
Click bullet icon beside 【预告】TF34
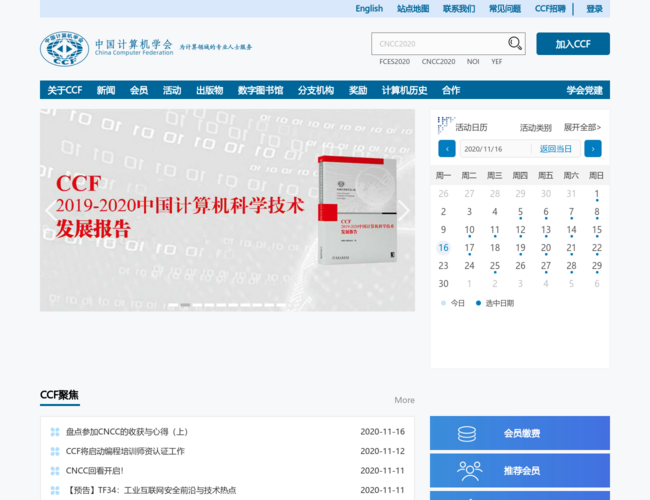click(x=55, y=490)
